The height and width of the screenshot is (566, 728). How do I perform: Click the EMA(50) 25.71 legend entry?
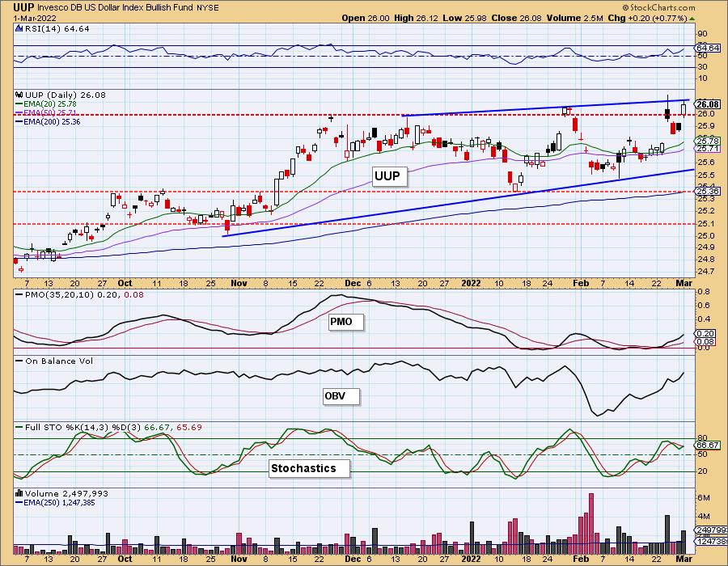pyautogui.click(x=50, y=112)
